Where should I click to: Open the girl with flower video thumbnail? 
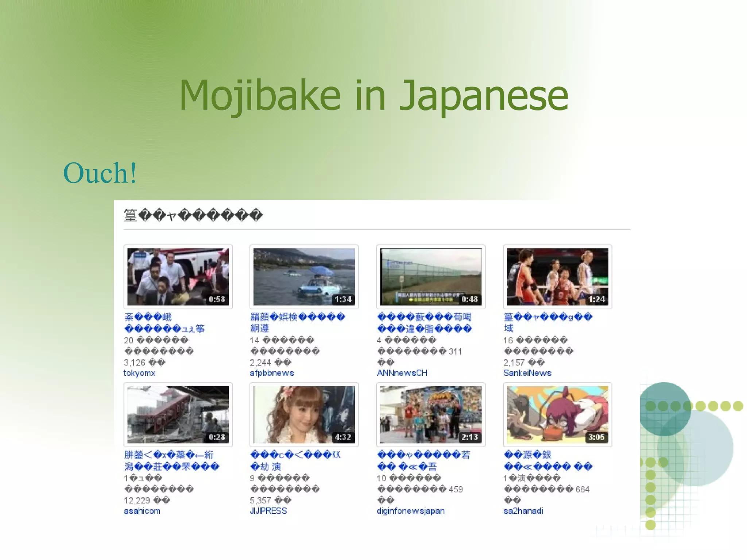point(304,414)
